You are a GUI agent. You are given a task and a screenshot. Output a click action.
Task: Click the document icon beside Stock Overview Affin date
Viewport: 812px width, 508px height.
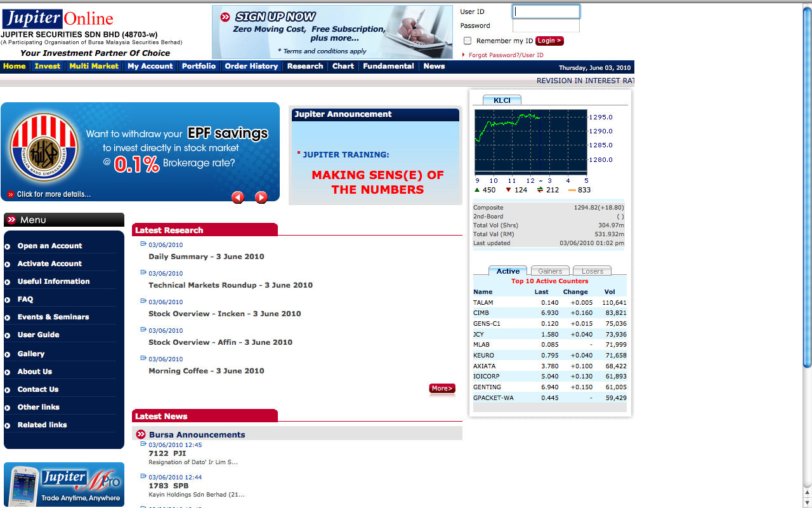coord(143,330)
